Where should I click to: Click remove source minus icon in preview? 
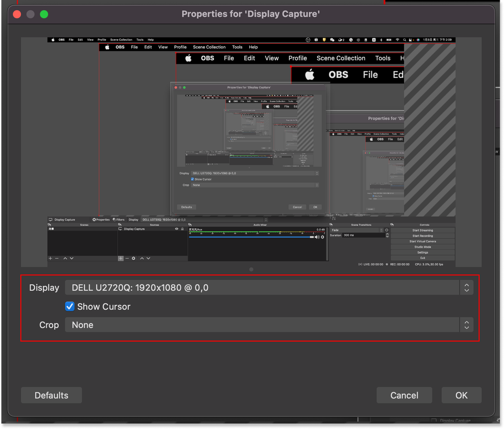pyautogui.click(x=127, y=258)
